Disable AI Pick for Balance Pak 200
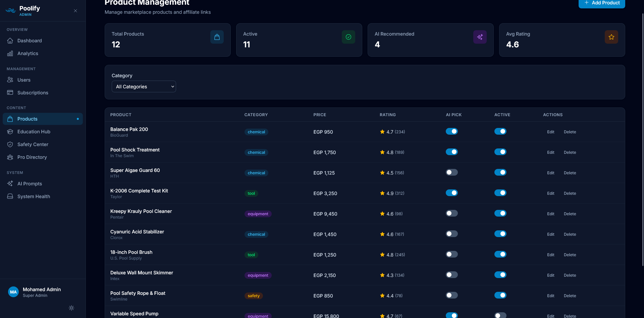Viewport: 644px width, 318px height. [452, 131]
